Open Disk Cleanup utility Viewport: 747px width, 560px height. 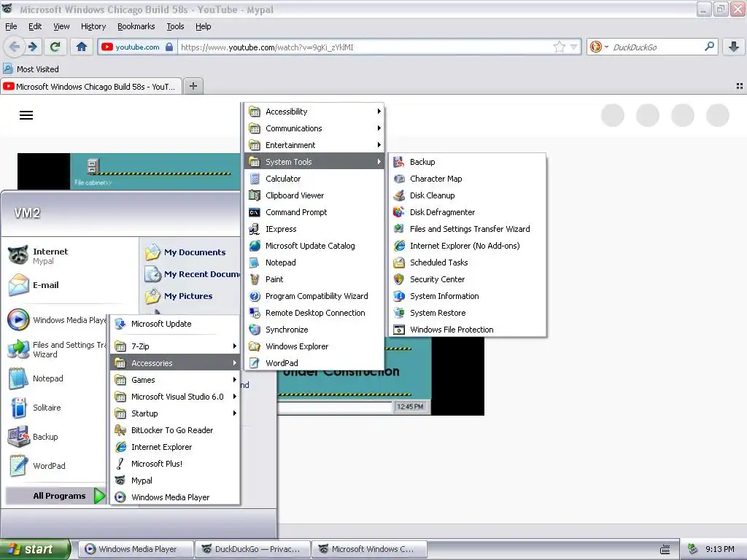(x=467, y=195)
